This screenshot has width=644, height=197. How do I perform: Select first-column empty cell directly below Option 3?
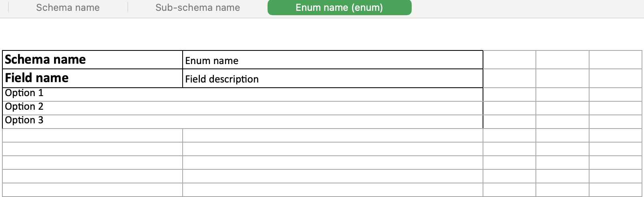93,135
